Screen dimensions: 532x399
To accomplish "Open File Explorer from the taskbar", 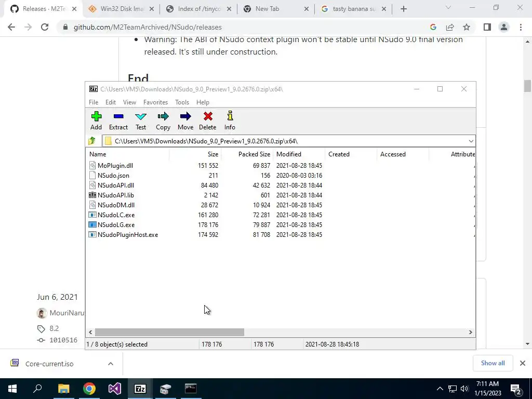I will point(63,389).
